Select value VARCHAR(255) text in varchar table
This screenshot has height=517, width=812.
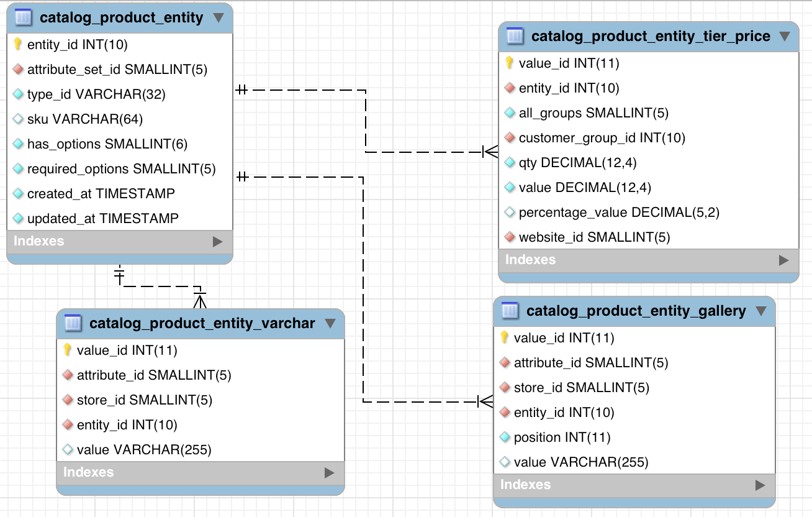pos(144,450)
